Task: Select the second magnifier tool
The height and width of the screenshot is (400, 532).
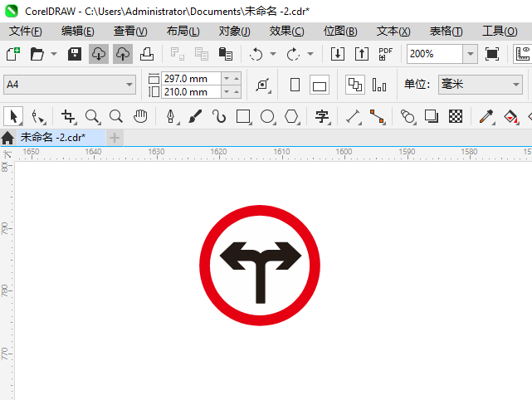Action: click(x=116, y=117)
